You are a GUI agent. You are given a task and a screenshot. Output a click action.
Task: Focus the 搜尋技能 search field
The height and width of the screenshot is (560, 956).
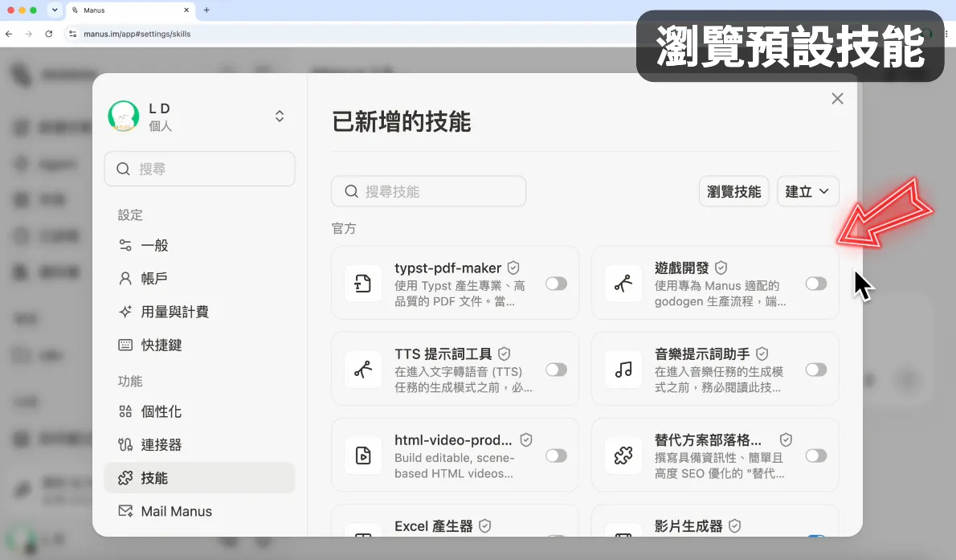429,191
